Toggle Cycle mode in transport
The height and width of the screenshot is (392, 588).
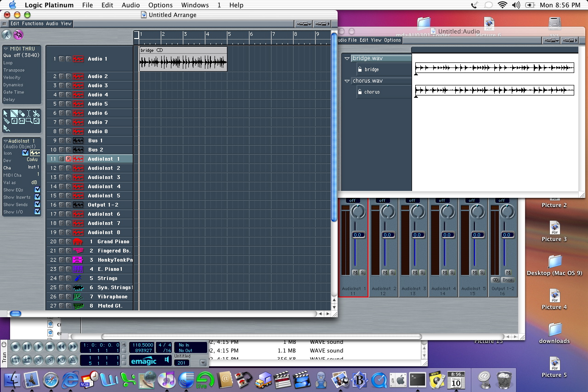tap(16, 360)
